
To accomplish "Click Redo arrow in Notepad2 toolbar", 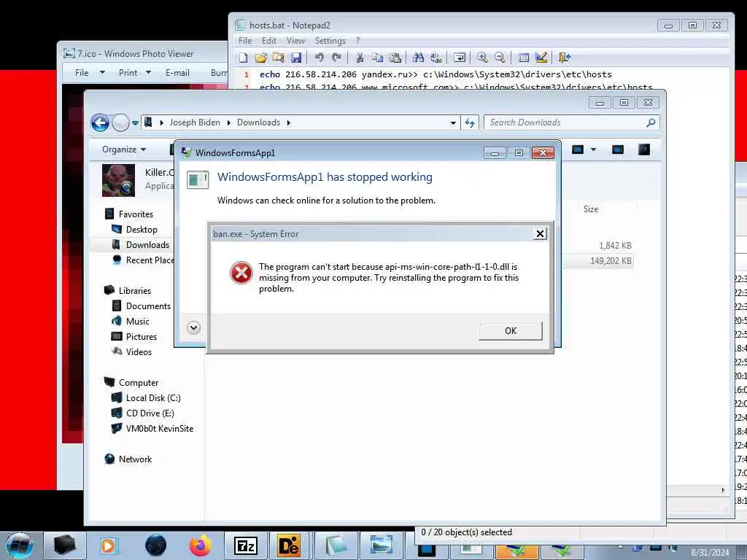I will [x=337, y=58].
